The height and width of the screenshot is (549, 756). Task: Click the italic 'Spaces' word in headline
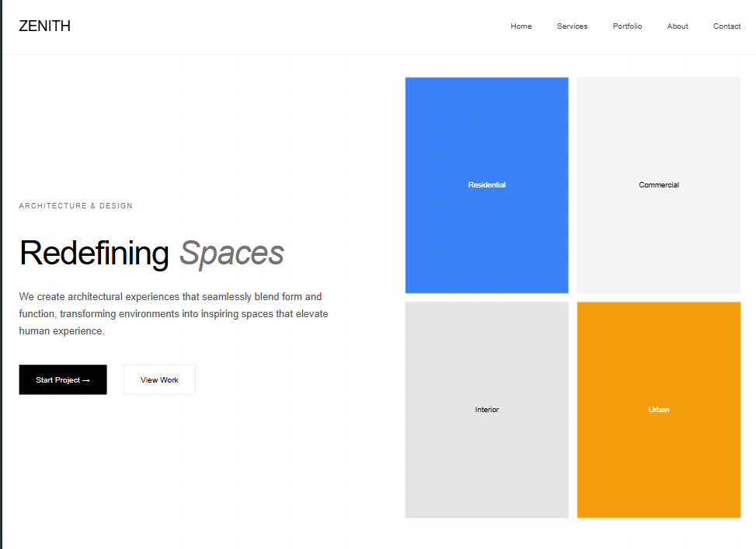tap(232, 254)
